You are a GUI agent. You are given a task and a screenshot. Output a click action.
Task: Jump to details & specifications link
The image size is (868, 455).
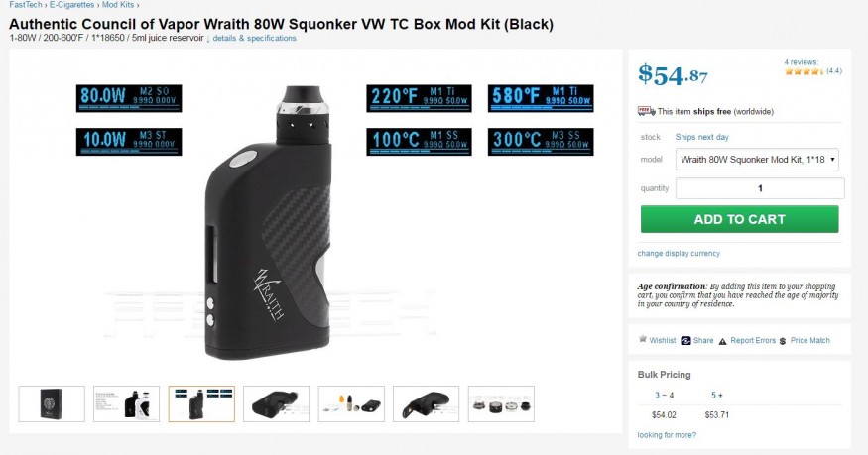255,38
